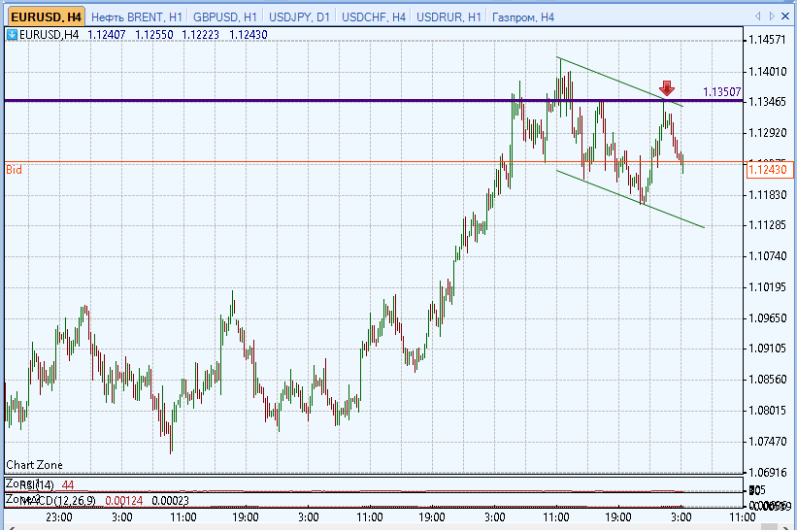Click the 1.13507 level price label
The width and height of the screenshot is (797, 532).
(x=722, y=92)
